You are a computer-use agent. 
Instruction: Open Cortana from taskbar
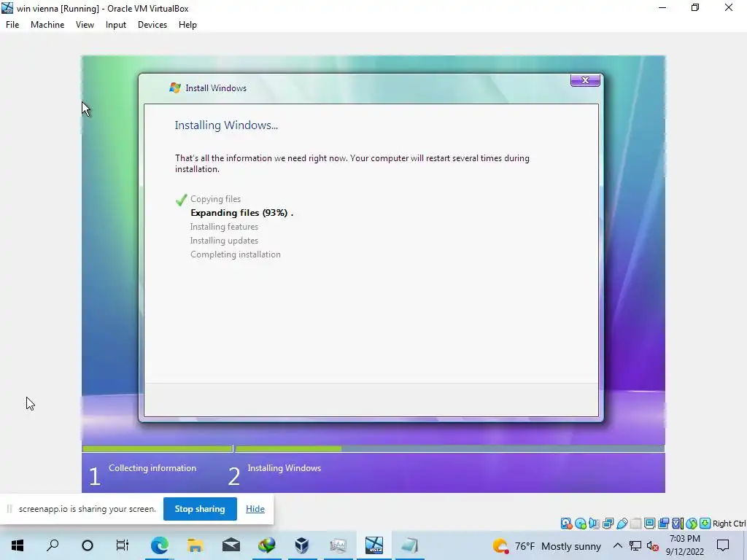pyautogui.click(x=88, y=545)
